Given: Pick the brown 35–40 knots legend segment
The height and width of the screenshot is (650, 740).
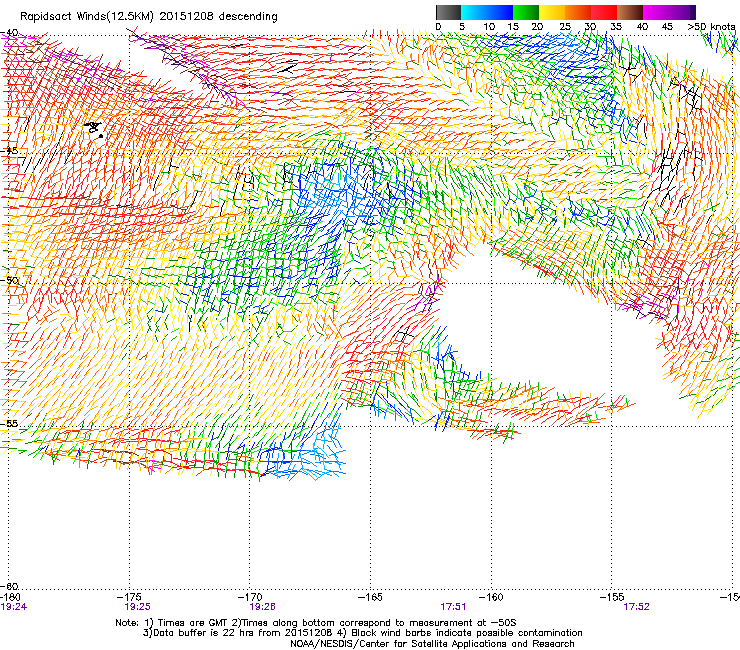Looking at the screenshot, I should [630, 12].
